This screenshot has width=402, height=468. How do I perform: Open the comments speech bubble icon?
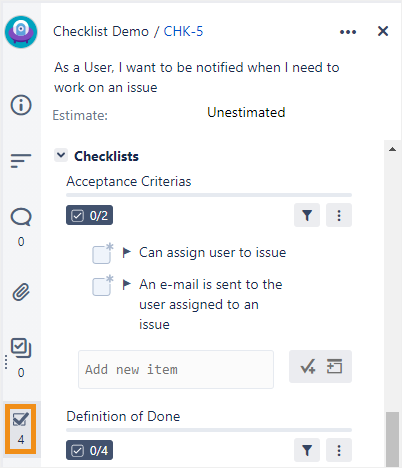click(x=21, y=217)
